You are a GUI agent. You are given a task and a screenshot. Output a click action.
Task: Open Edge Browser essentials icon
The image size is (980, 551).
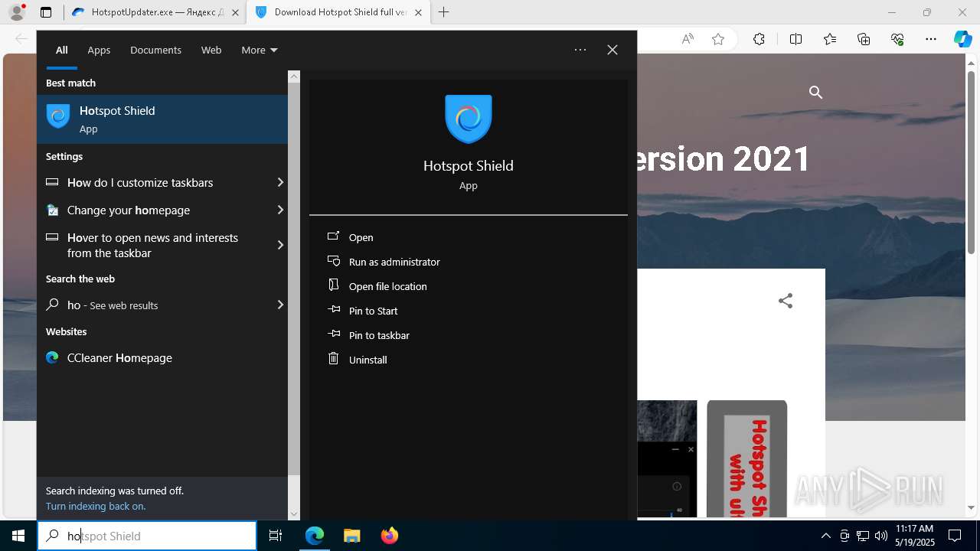[x=897, y=39]
